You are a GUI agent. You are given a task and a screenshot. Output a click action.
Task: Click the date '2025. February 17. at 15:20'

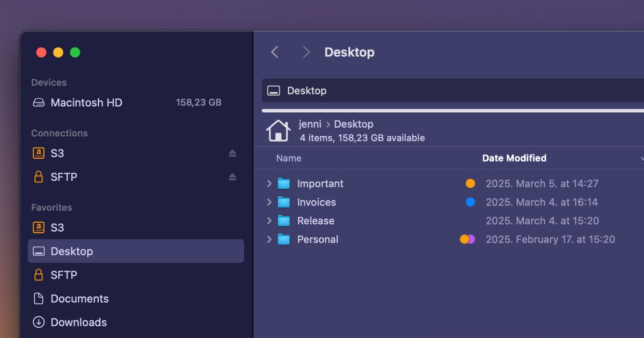(x=551, y=239)
